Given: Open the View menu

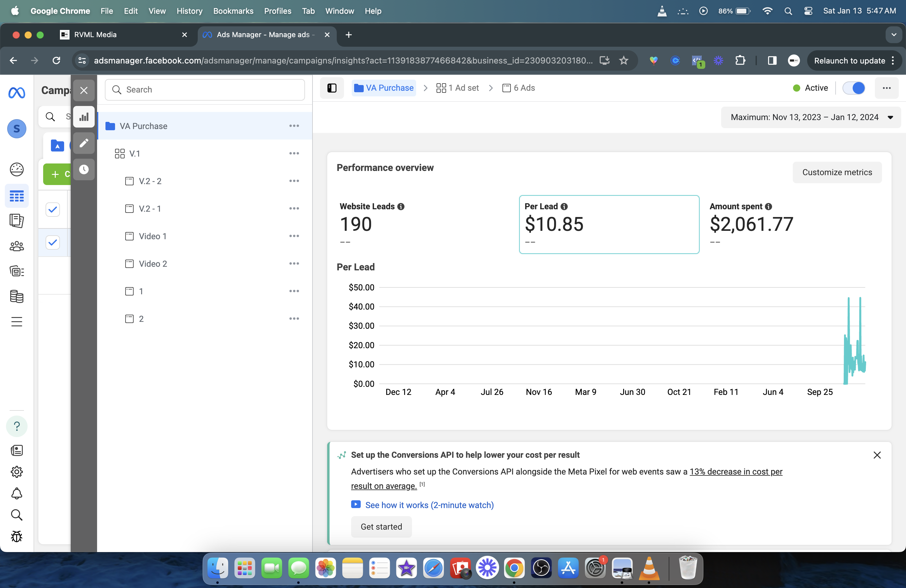Looking at the screenshot, I should 157,11.
